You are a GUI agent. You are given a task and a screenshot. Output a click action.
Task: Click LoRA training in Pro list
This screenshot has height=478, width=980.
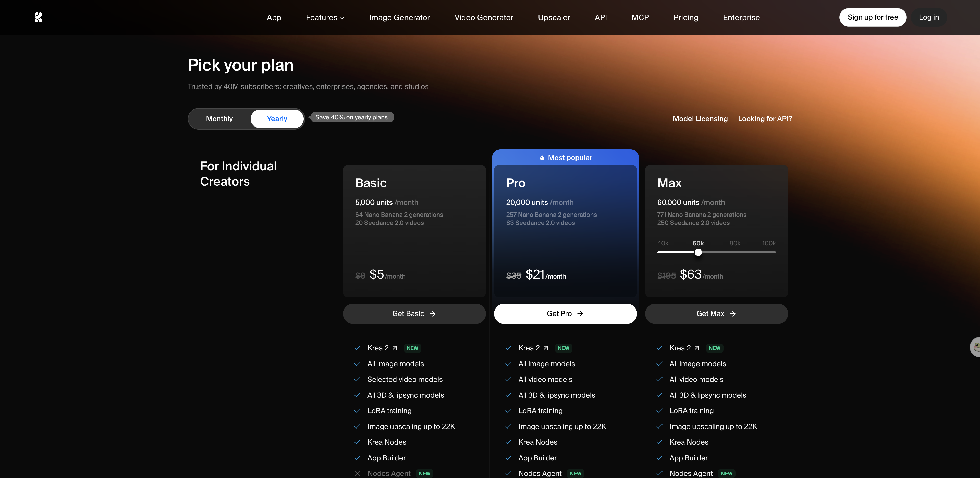coord(540,411)
